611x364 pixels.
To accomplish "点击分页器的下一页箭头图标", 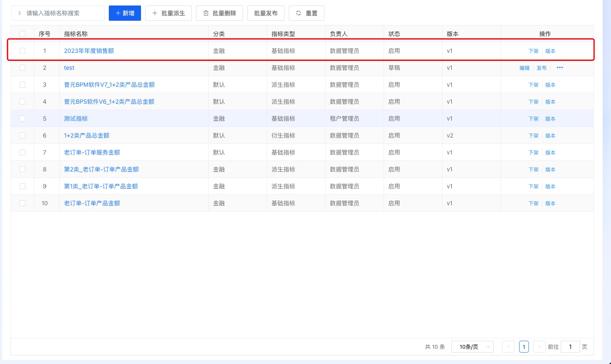I will click(x=539, y=346).
